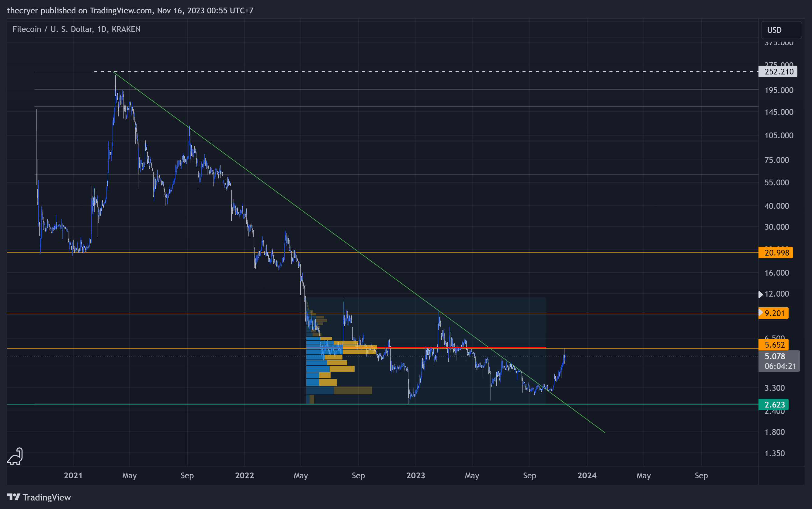This screenshot has width=812, height=509.
Task: Click the current price 5.078 label
Action: tap(775, 356)
